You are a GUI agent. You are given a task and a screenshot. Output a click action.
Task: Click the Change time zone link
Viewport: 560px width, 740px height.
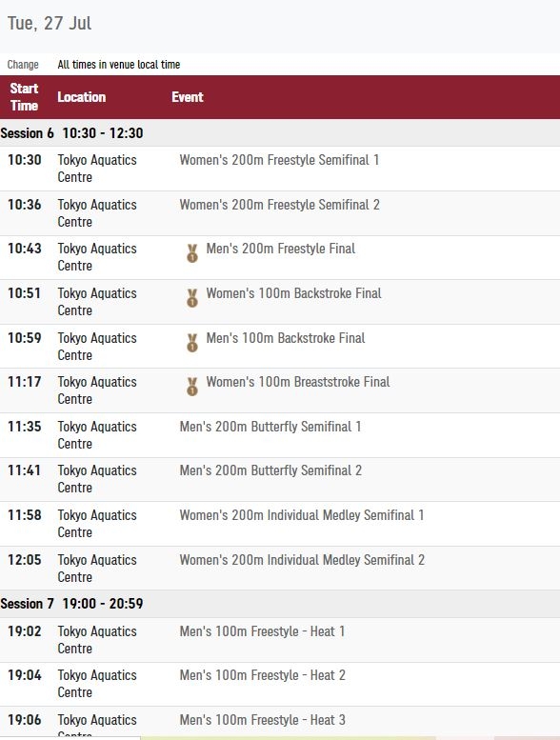tap(23, 65)
